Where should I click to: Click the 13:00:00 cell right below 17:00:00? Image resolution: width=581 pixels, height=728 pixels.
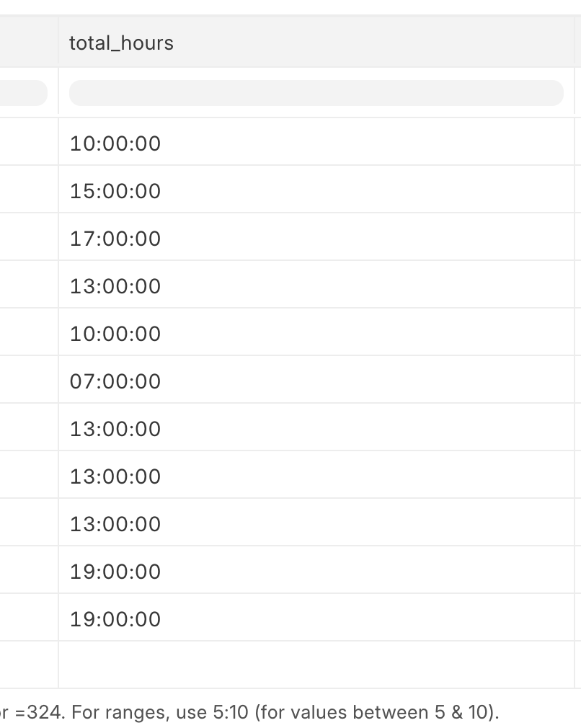coord(316,285)
